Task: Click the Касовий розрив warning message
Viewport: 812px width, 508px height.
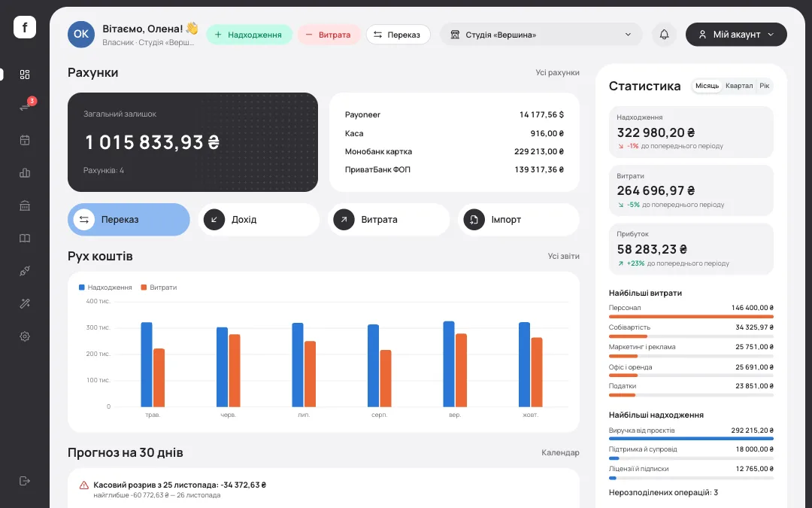Action: tap(180, 485)
